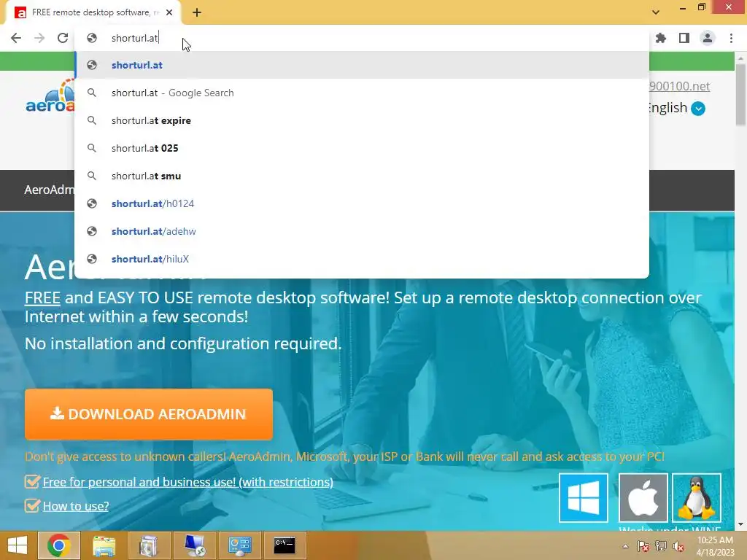
Task: Click the browser forward arrow
Action: coord(39,38)
